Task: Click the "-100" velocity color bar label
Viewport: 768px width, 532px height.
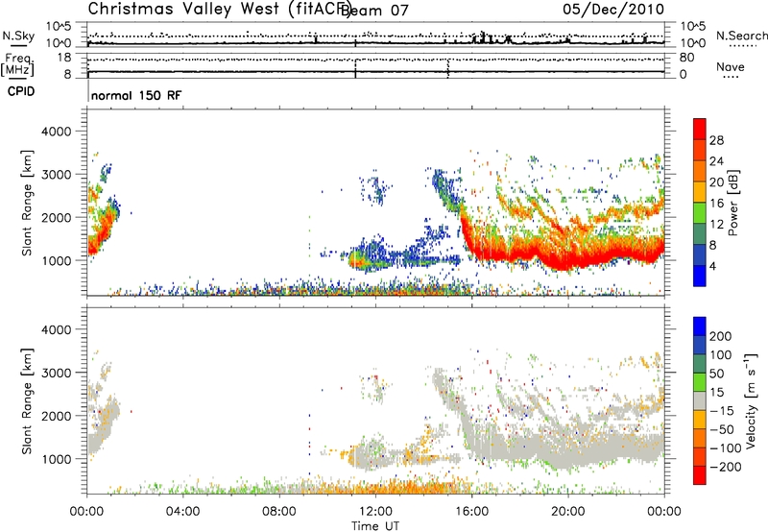Action: point(725,448)
